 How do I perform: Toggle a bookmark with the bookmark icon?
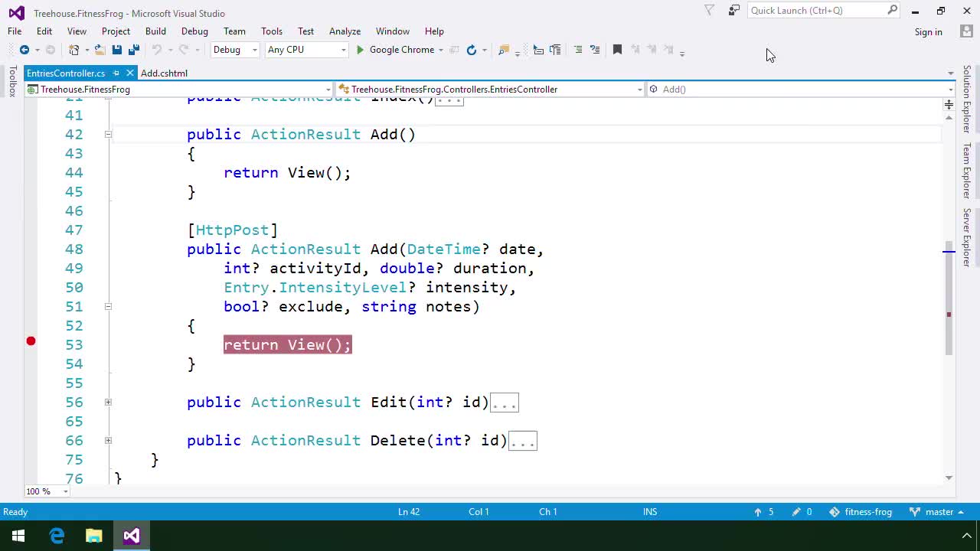[618, 49]
